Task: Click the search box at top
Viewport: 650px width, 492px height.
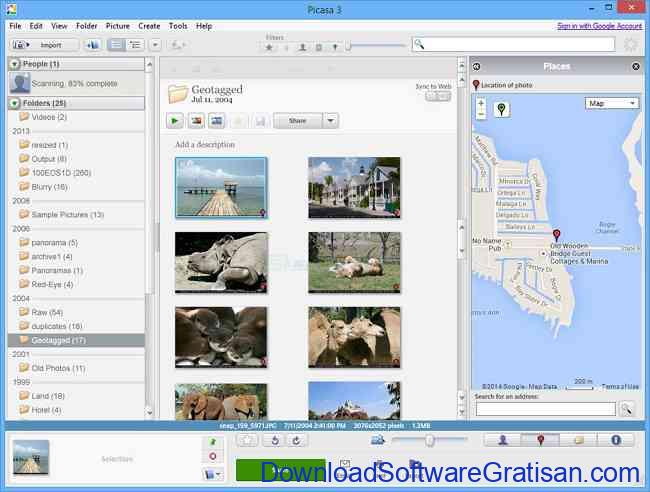Action: [513, 44]
